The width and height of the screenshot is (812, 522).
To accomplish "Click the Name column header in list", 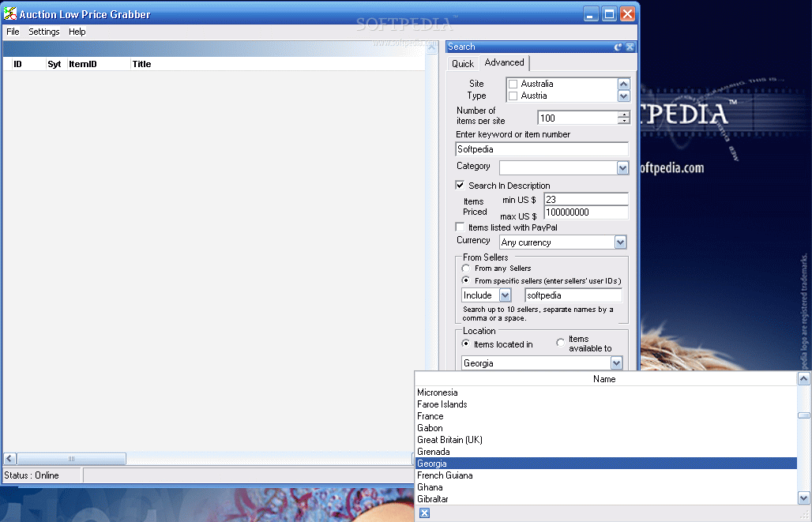I will [605, 379].
